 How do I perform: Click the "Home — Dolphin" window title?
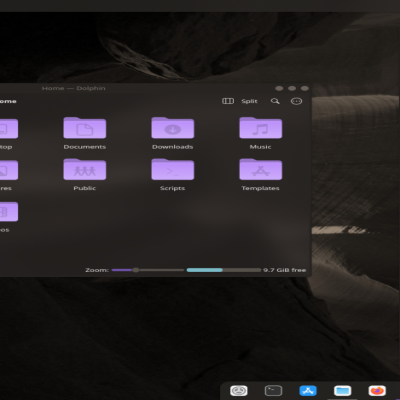(x=74, y=88)
